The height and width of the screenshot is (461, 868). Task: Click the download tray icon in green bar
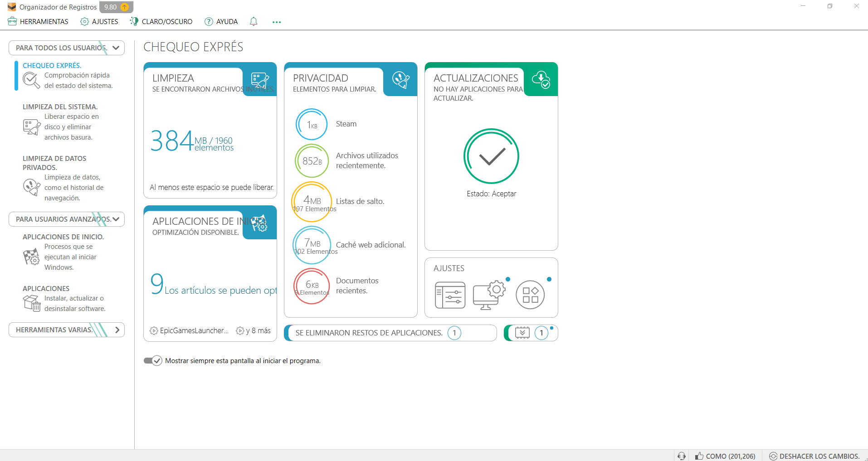[x=522, y=333]
